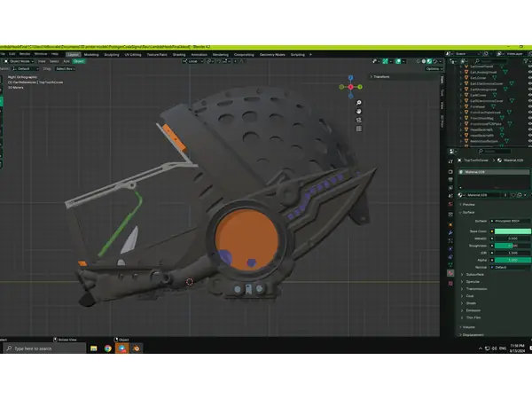The image size is (532, 399).
Task: Open File Explorer from the taskbar
Action: [94, 348]
